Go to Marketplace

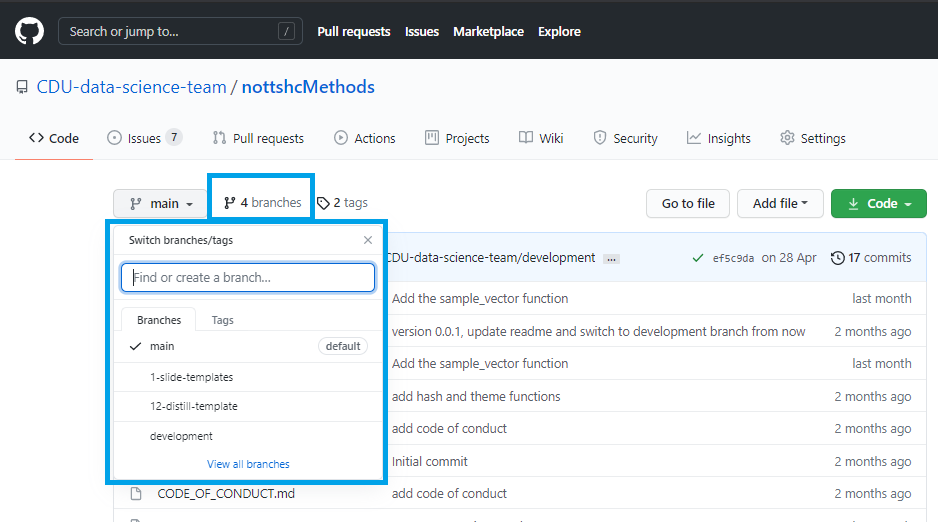(488, 32)
